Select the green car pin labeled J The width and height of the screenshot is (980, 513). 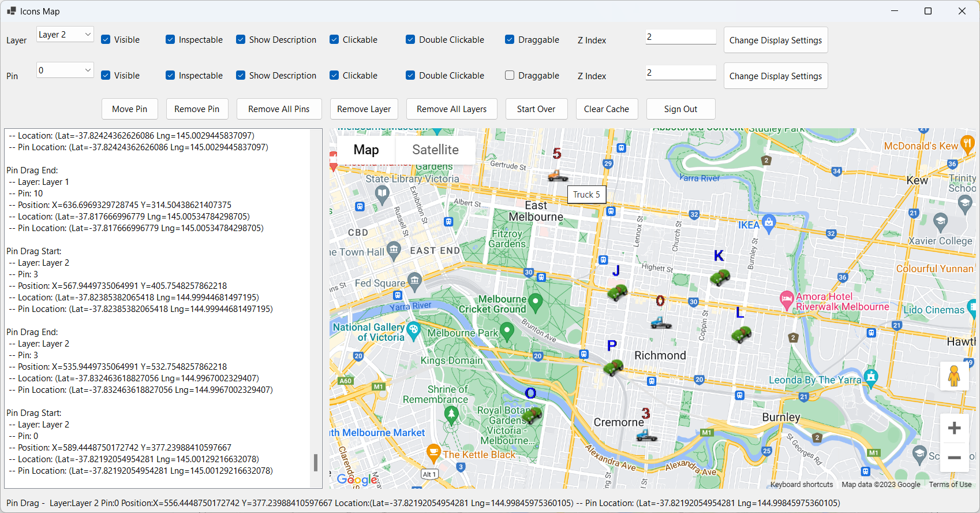(x=617, y=292)
